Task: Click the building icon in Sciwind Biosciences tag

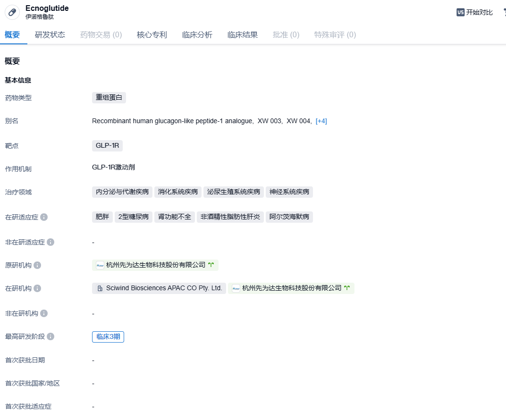Action: [x=100, y=288]
